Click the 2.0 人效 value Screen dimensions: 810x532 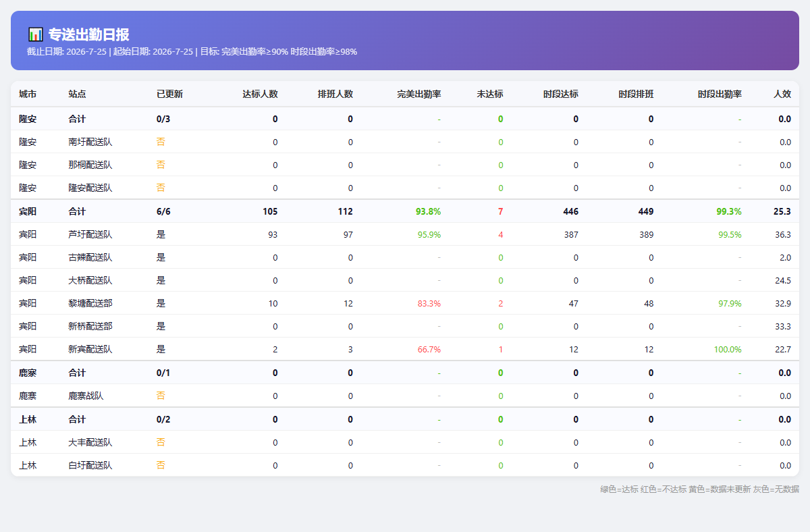[x=785, y=257]
